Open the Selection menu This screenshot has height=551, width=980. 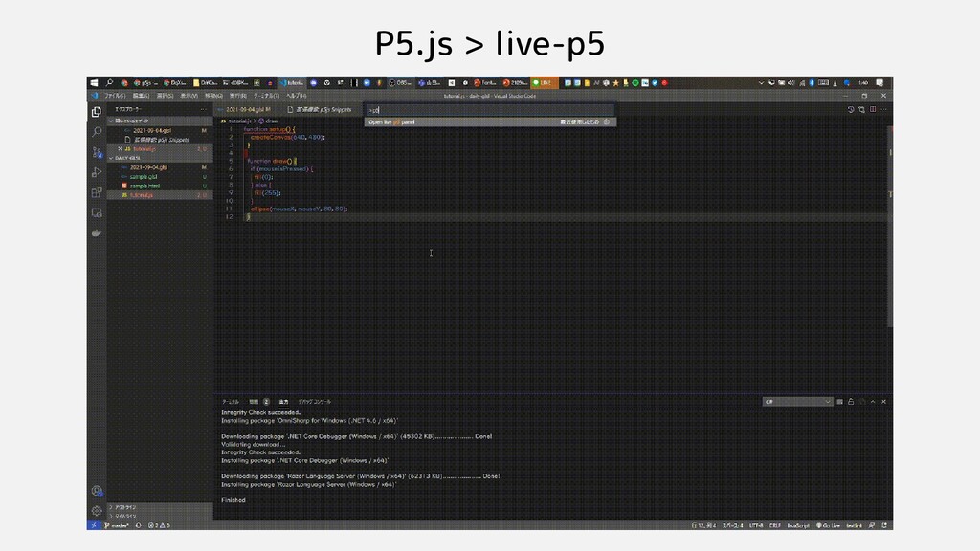coord(165,96)
